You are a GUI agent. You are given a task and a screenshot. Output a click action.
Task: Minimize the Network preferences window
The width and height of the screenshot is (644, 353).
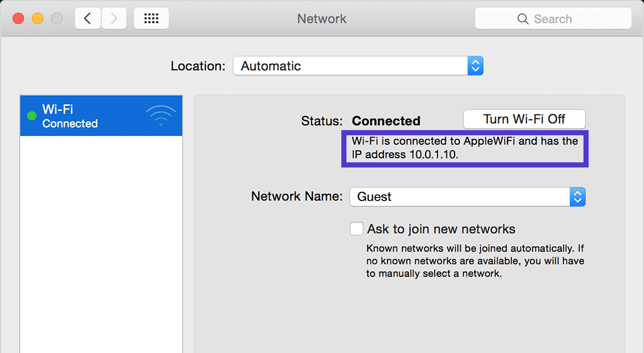(x=37, y=19)
